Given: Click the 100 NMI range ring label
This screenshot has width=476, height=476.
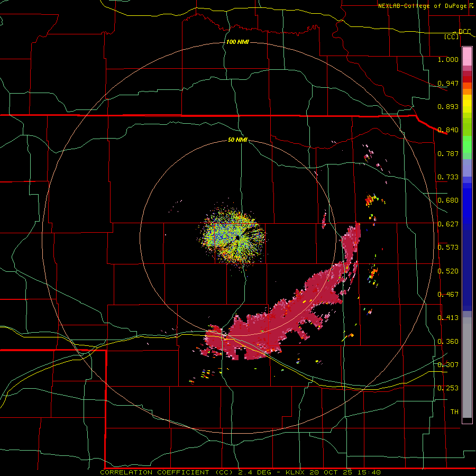Looking at the screenshot, I should pyautogui.click(x=237, y=42).
